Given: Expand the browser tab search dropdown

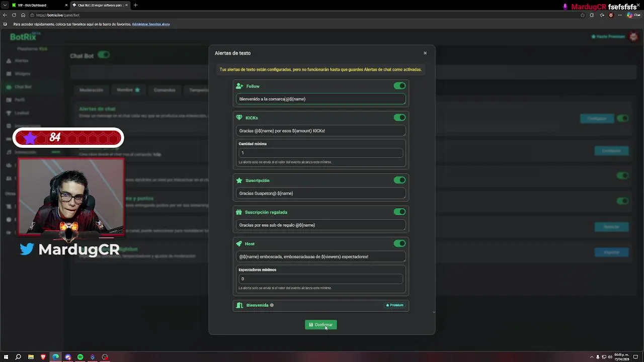Looking at the screenshot, I should tap(5, 5).
